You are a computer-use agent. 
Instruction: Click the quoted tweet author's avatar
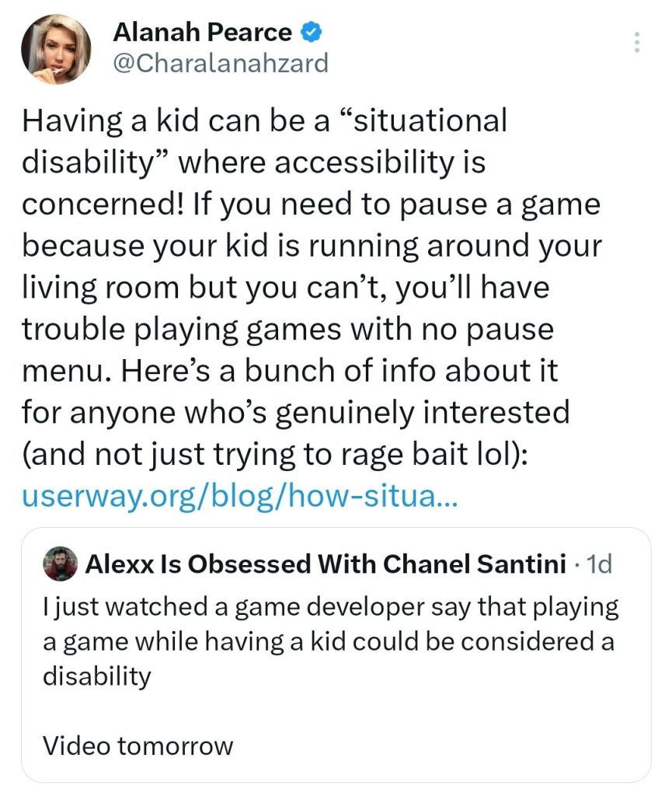(x=61, y=564)
